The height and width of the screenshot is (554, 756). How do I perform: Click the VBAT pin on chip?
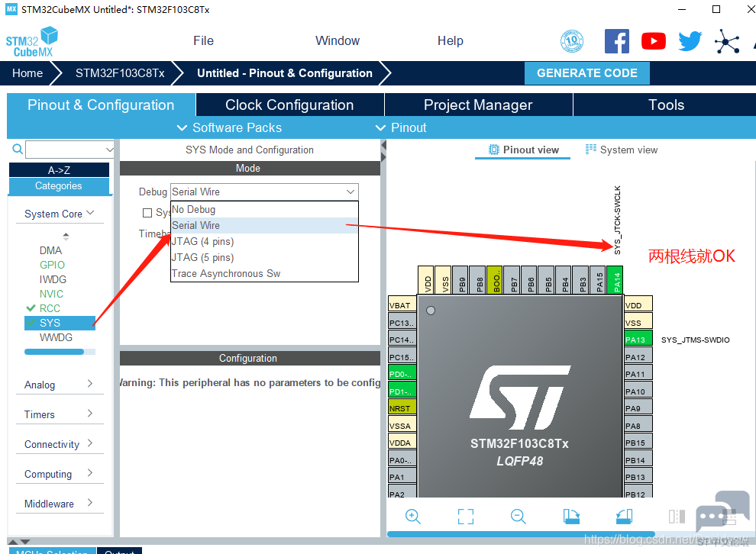tap(402, 304)
